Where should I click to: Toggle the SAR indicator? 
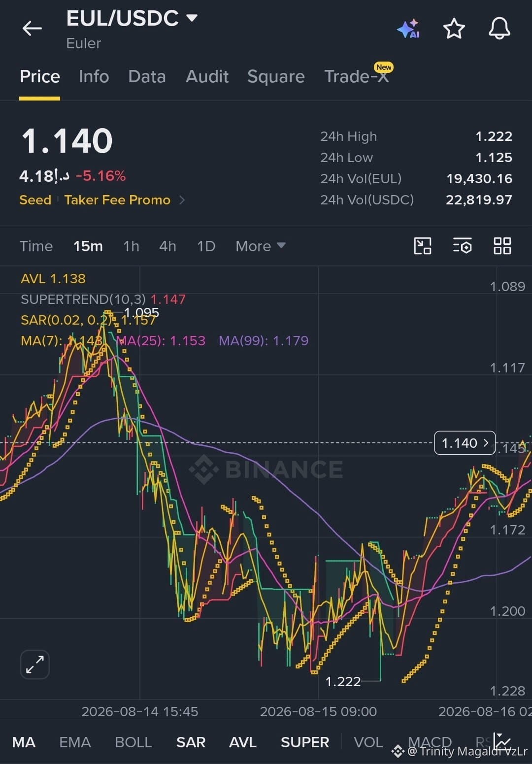191,742
